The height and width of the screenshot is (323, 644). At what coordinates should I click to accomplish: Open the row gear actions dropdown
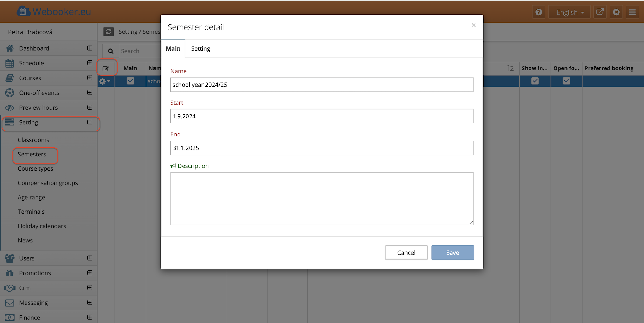click(x=104, y=81)
